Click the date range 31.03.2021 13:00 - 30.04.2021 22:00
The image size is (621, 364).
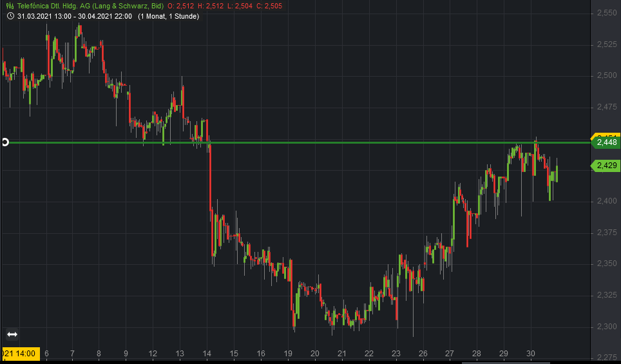[x=75, y=16]
